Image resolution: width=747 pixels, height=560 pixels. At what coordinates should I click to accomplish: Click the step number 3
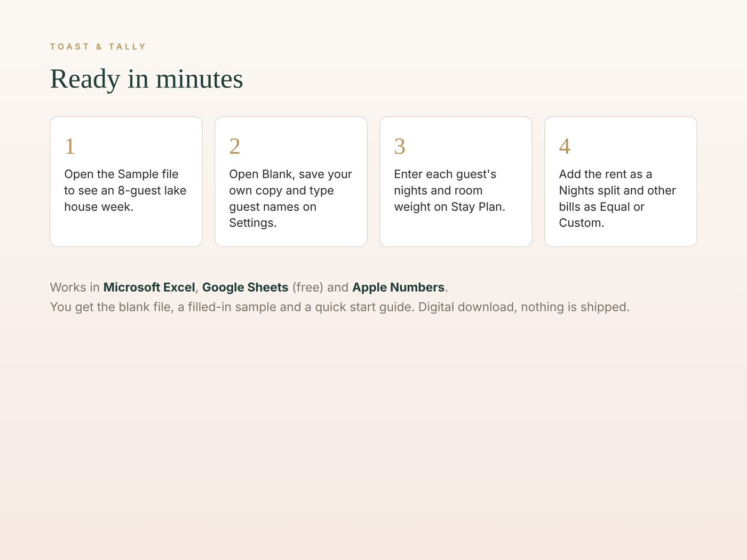(x=400, y=146)
